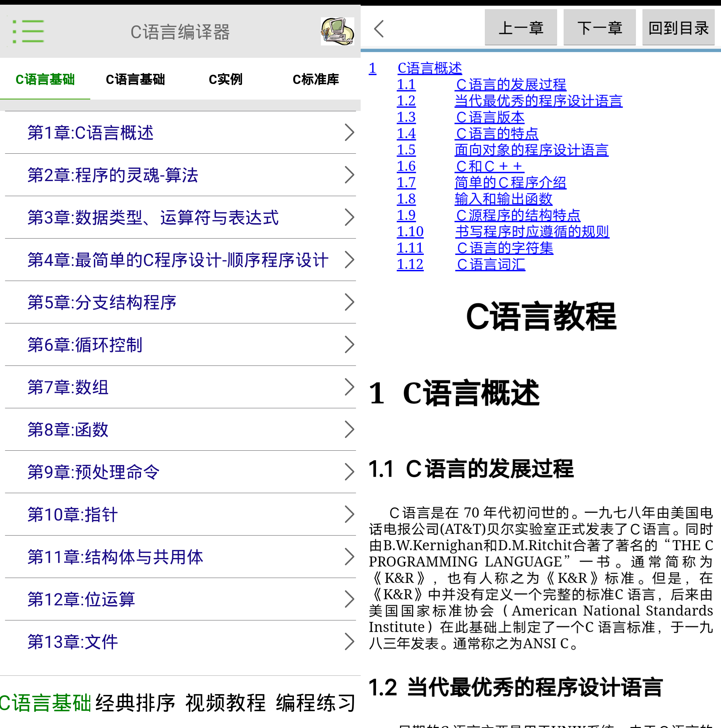Expand chevron for 第6章:循环控制
The width and height of the screenshot is (721, 728).
coord(350,345)
